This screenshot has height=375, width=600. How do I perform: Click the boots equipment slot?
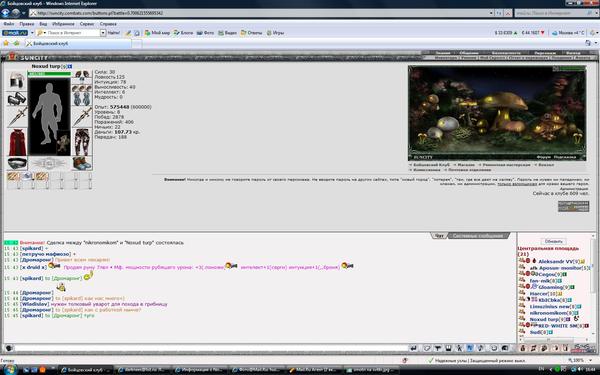(82, 163)
